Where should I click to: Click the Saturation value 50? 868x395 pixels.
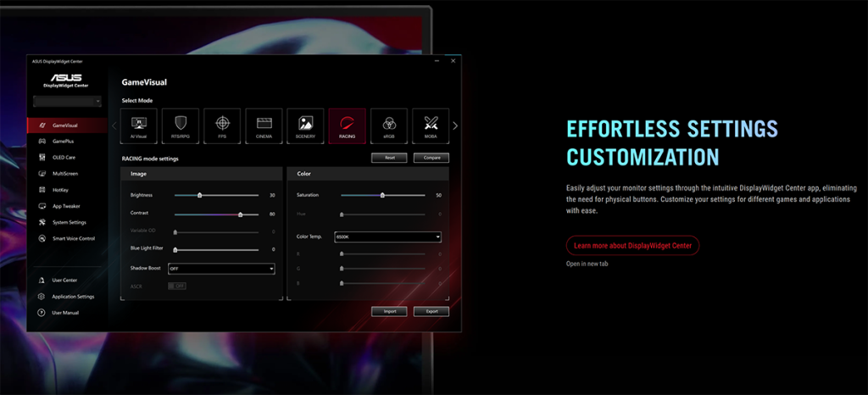pyautogui.click(x=438, y=195)
